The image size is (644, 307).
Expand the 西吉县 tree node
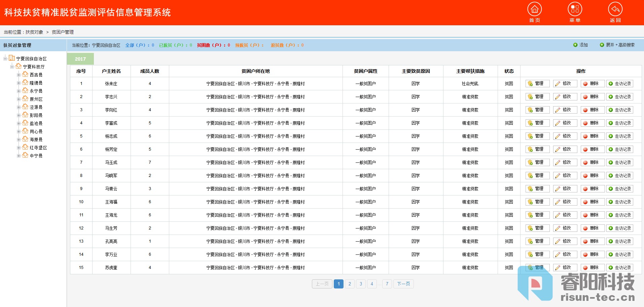tap(19, 75)
